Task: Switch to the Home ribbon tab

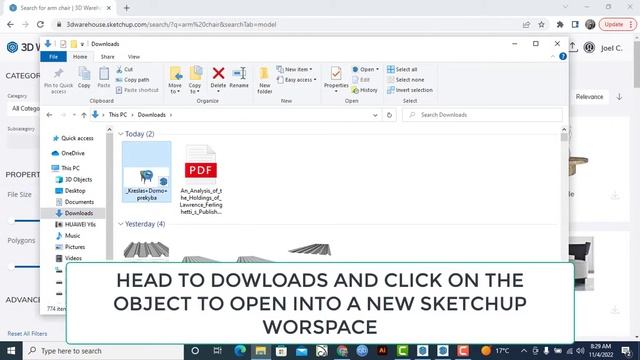Action: pyautogui.click(x=80, y=57)
